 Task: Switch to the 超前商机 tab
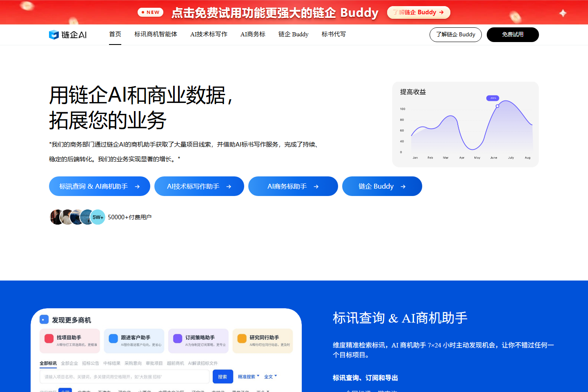[176, 363]
